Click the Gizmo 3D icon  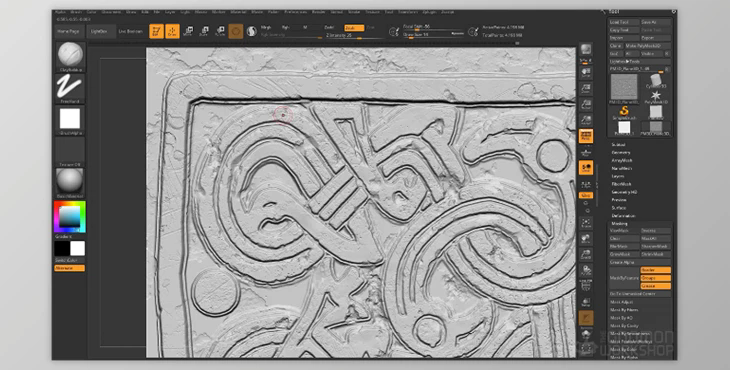pos(236,31)
